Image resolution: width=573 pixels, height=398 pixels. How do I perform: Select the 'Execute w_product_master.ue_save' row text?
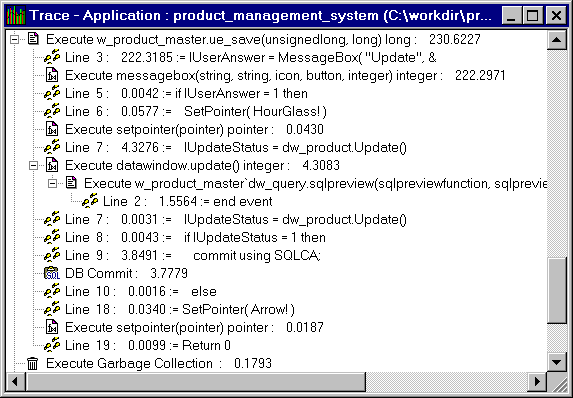(x=263, y=39)
